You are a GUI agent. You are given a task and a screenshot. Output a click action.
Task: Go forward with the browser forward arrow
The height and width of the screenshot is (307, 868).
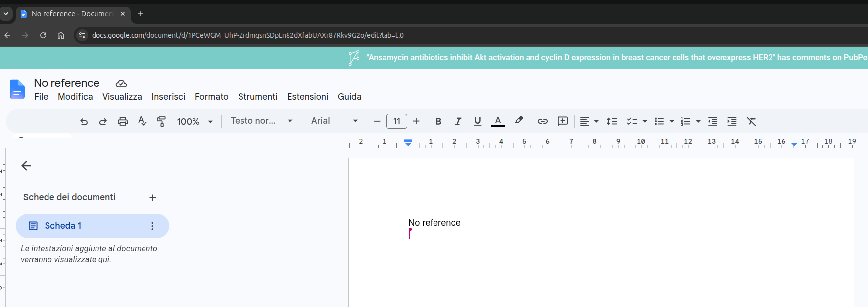pyautogui.click(x=25, y=35)
